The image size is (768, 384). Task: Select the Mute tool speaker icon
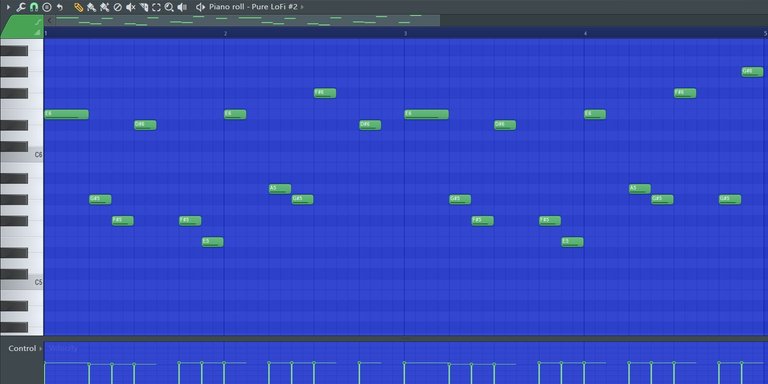tap(130, 7)
